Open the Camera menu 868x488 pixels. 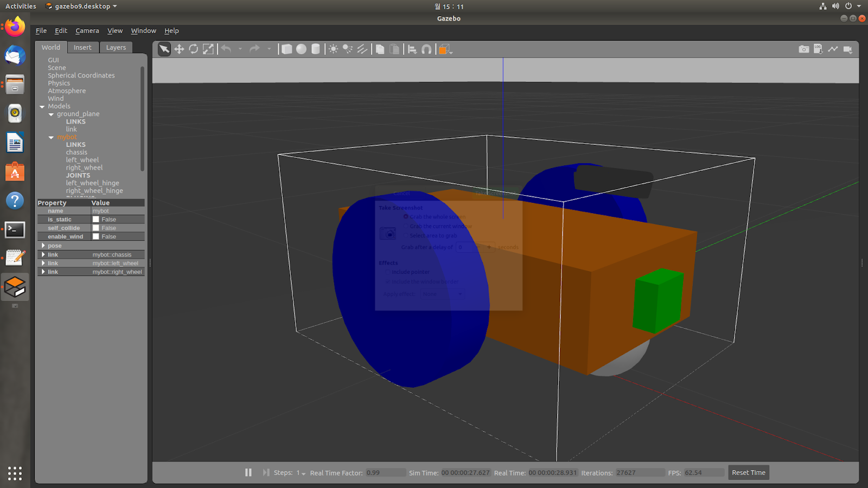87,31
